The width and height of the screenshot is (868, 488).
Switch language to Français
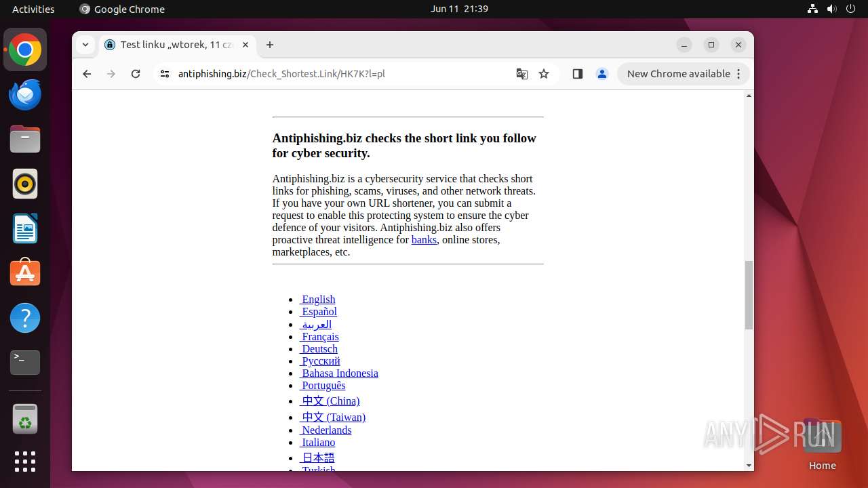click(x=319, y=336)
